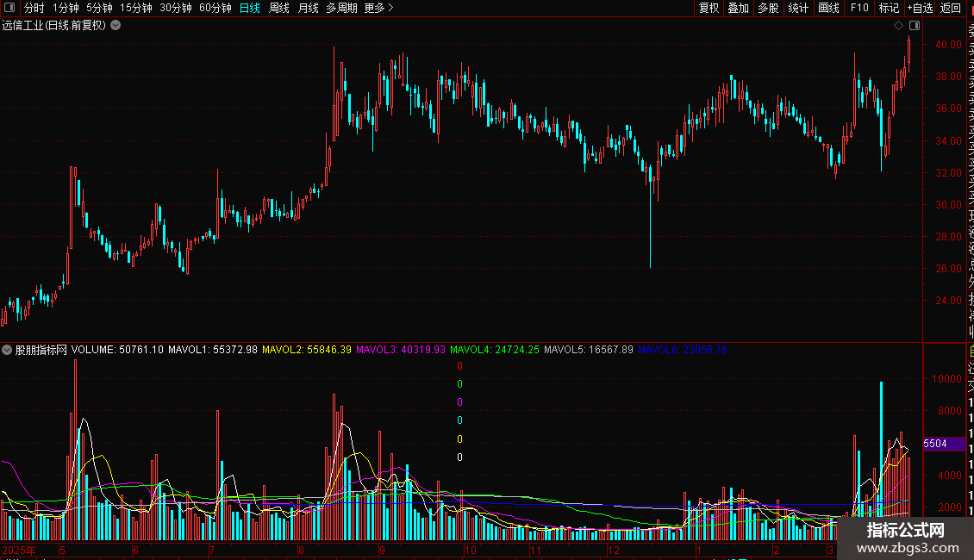Click the 26.00 price axis label
Screen dimensions: 974x560
tap(948, 269)
